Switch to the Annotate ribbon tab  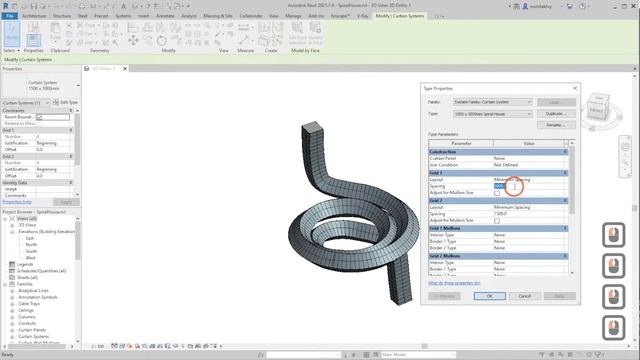(165, 16)
